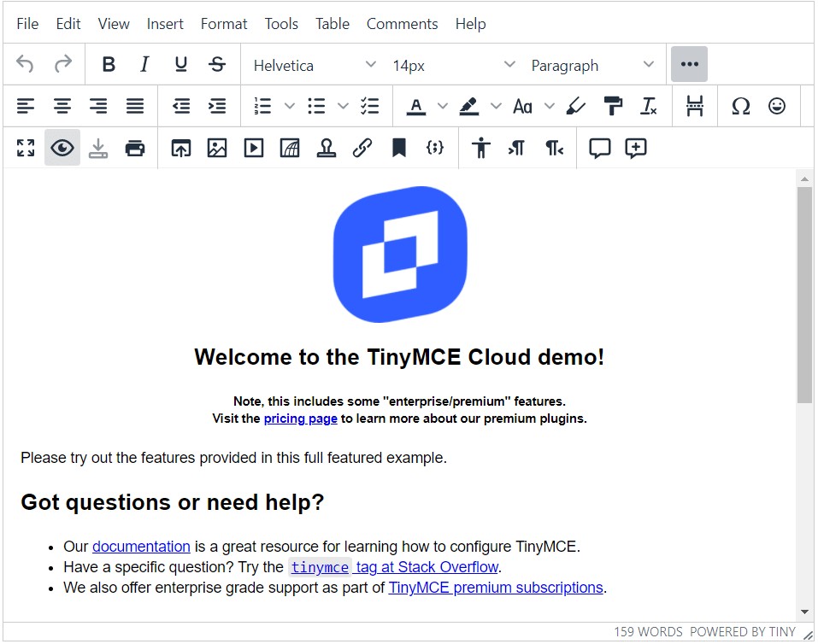This screenshot has height=644, width=818.
Task: Open the Paragraph block format dropdown
Action: pyautogui.click(x=591, y=65)
